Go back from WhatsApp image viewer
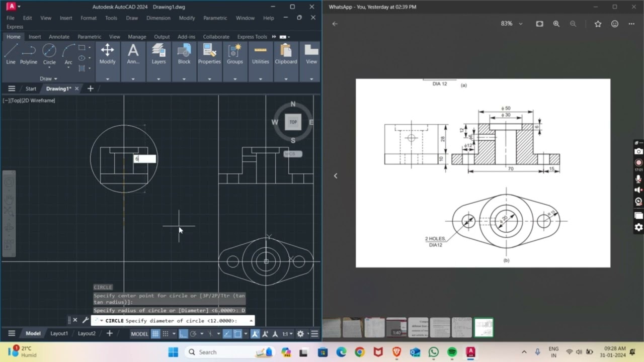This screenshot has width=644, height=362. (x=335, y=24)
